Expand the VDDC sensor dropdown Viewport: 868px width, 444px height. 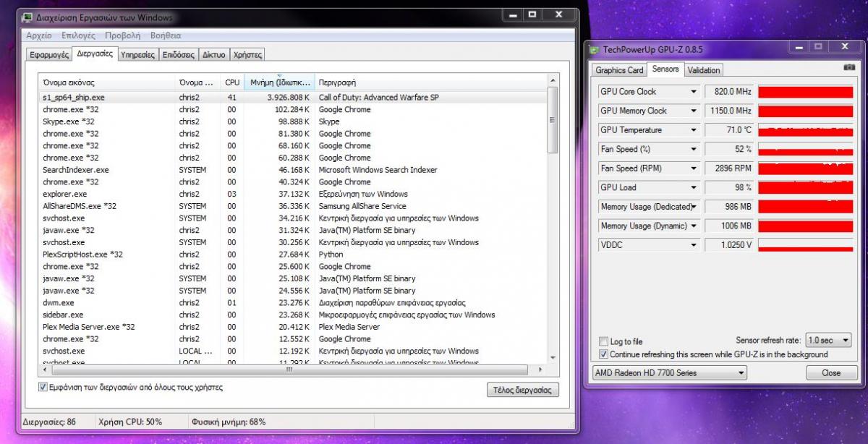(x=694, y=245)
